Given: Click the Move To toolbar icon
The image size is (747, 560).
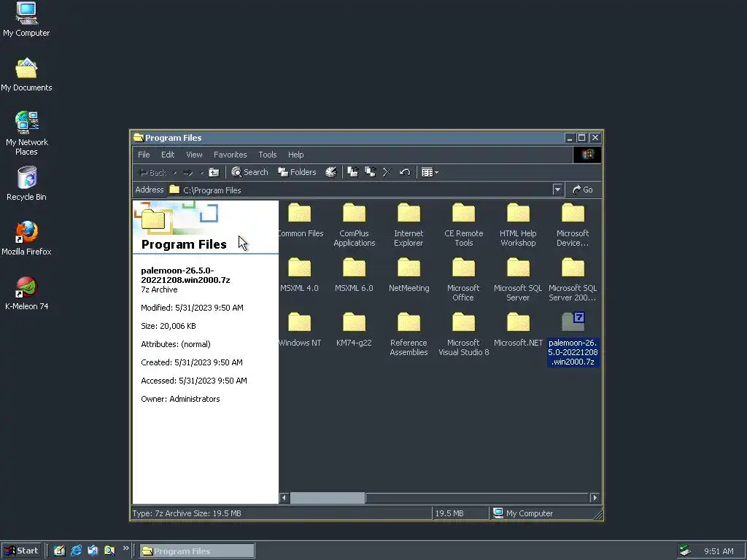Looking at the screenshot, I should coord(352,172).
